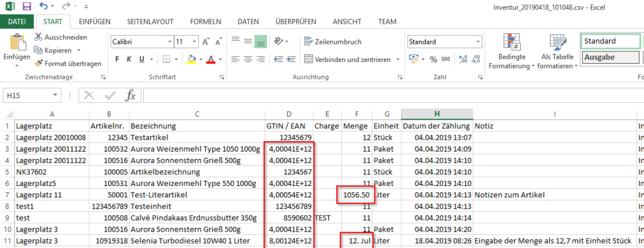Increase indent icon
644x248 pixels.
pos(291,59)
